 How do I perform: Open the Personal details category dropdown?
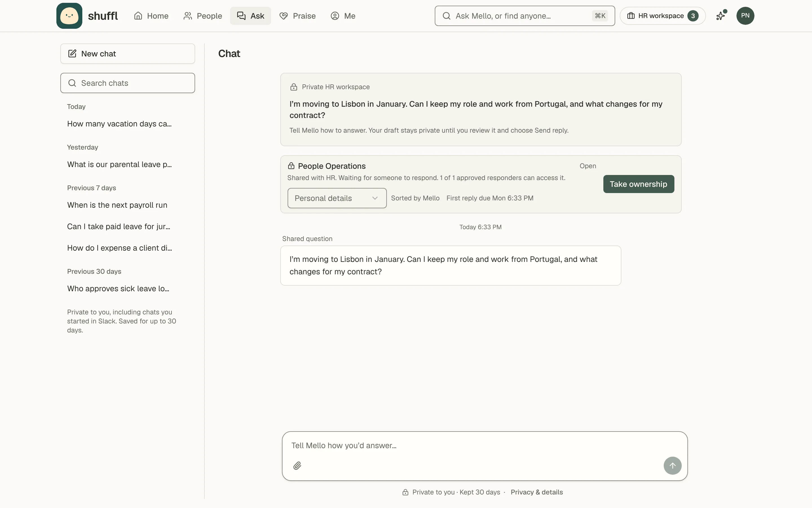(337, 198)
